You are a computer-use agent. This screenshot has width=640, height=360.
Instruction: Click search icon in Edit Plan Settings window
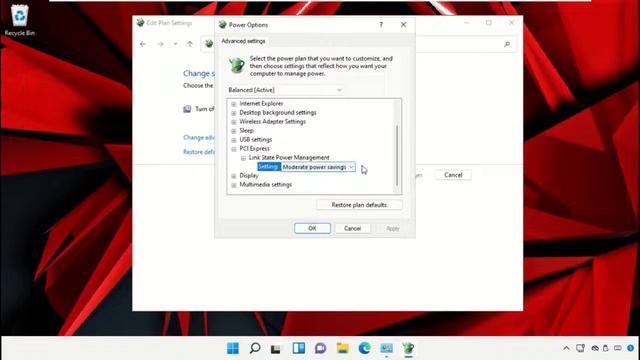pos(507,44)
